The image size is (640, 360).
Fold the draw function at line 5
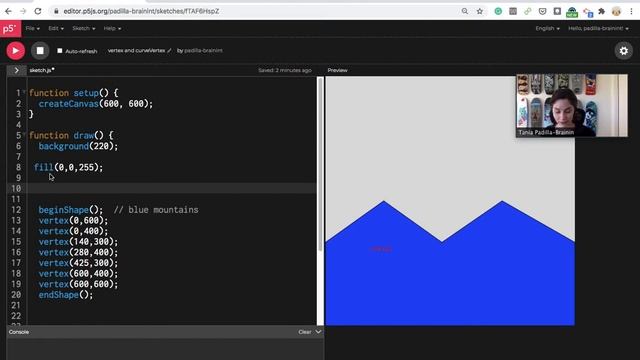click(x=24, y=134)
